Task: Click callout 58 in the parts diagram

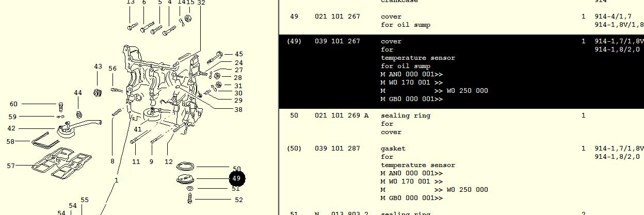Action: point(10,142)
